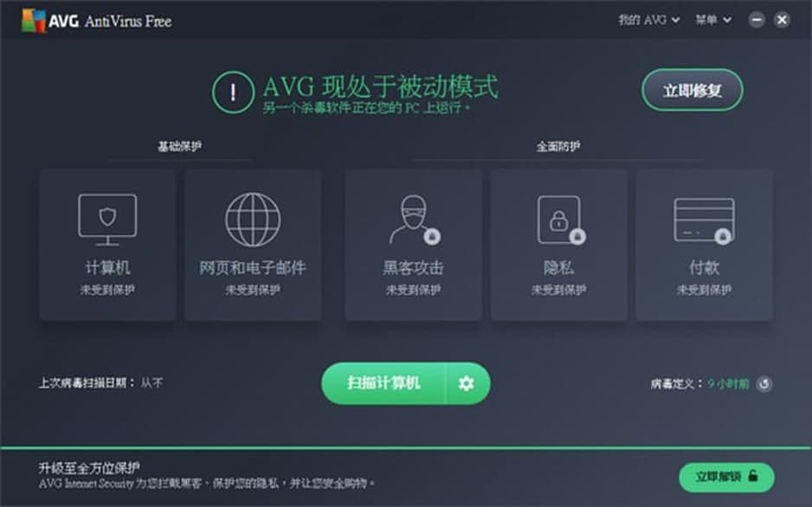Click the 基础保护 section heading
This screenshot has height=507, width=812.
click(x=180, y=146)
